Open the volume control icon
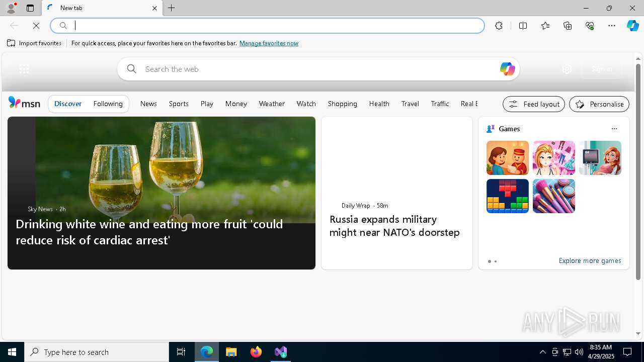The height and width of the screenshot is (362, 644). 579,352
